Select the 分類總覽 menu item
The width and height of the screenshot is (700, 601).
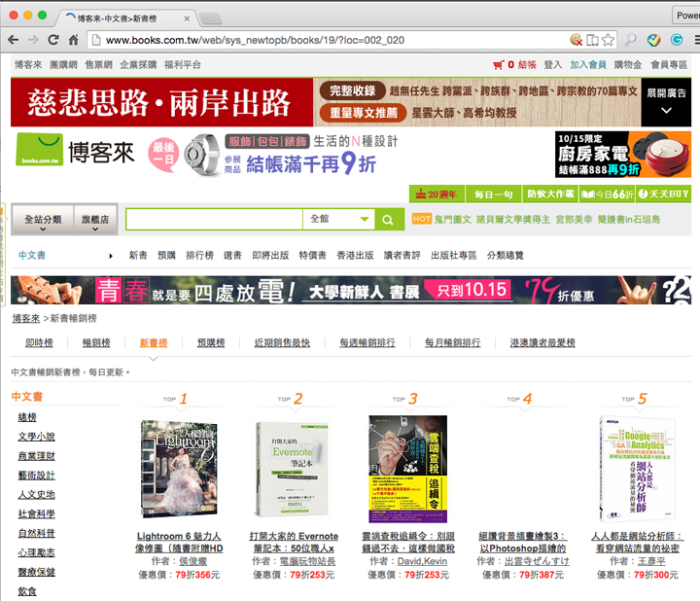(505, 256)
